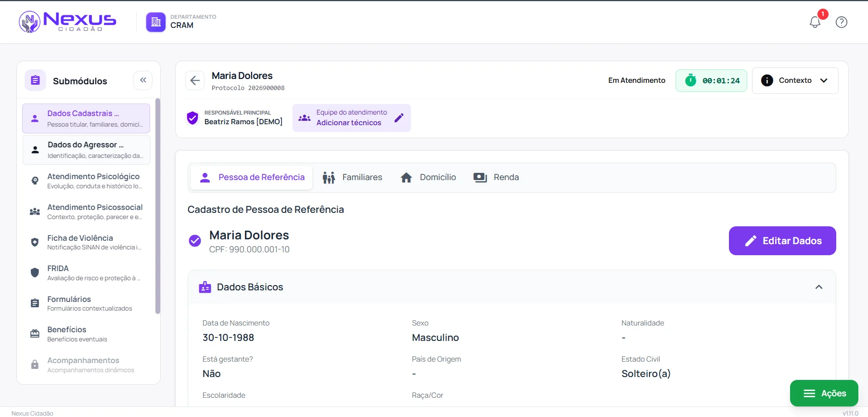Switch to the Domicílio tab

point(428,177)
